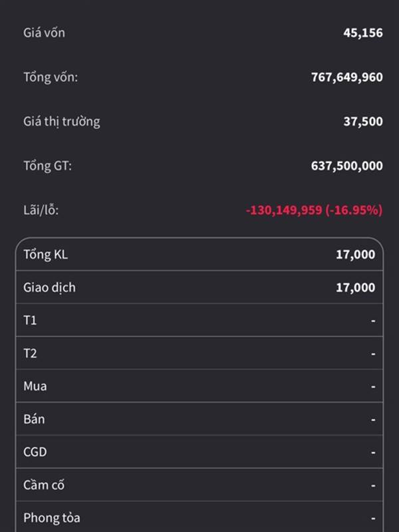Tap the total value 637,500,000
The width and height of the screenshot is (399, 532).
pyautogui.click(x=347, y=166)
